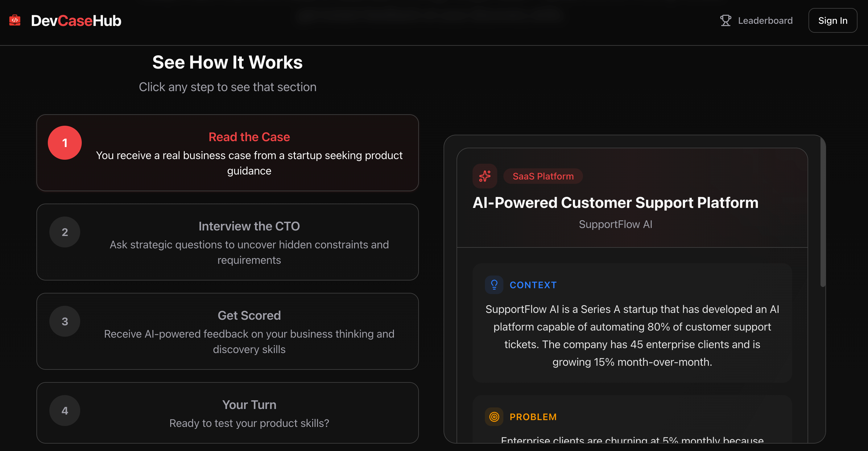Click the DevCaseHub brand name
The height and width of the screenshot is (451, 868).
point(76,21)
